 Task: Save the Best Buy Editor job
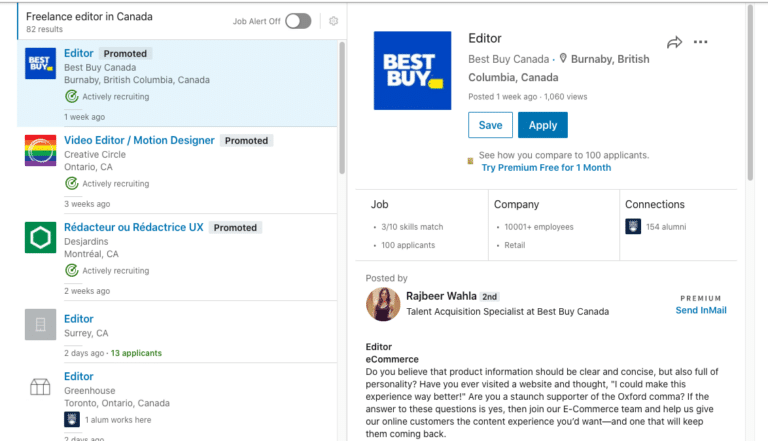(x=490, y=125)
